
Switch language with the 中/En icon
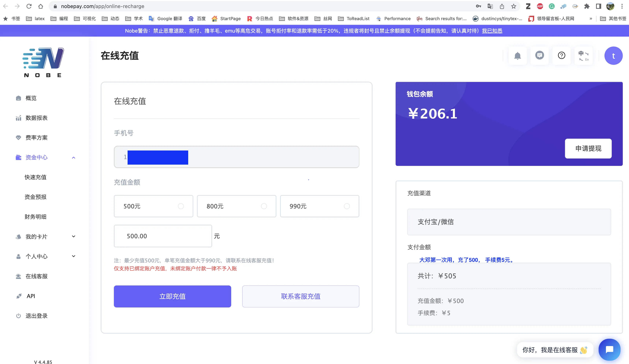click(583, 55)
